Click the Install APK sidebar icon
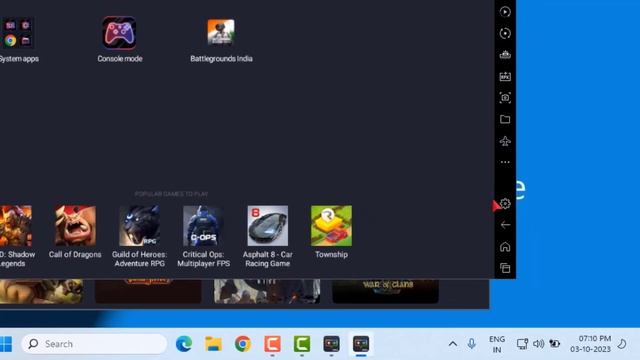640x360 pixels. tap(505, 76)
